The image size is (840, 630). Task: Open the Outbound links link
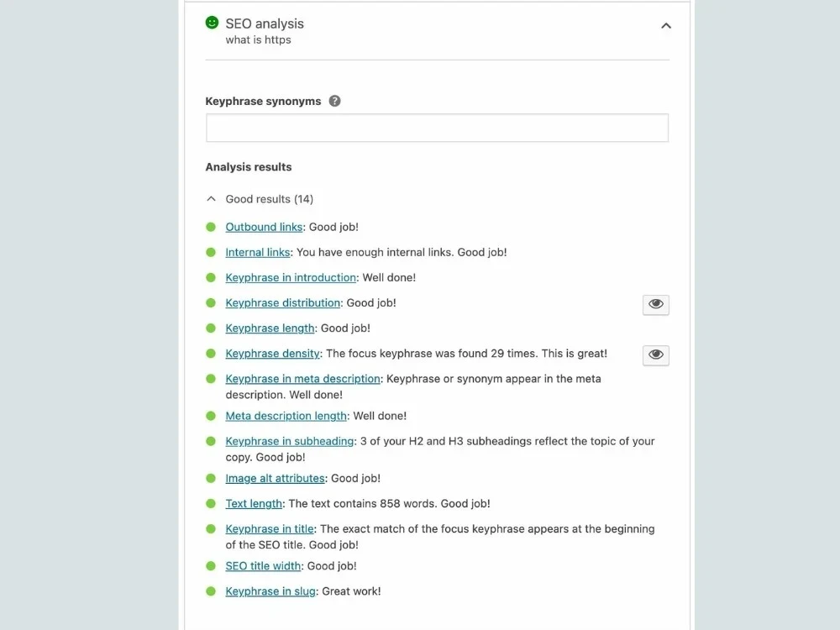click(264, 227)
